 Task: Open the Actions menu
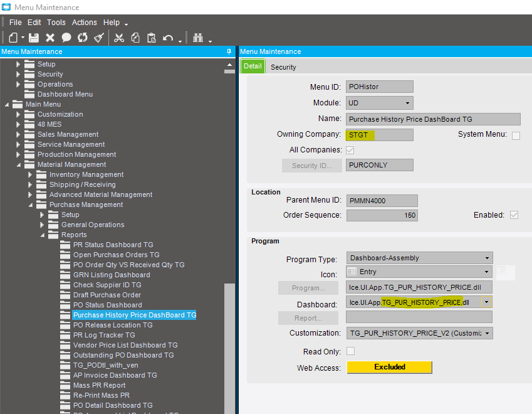(x=84, y=23)
